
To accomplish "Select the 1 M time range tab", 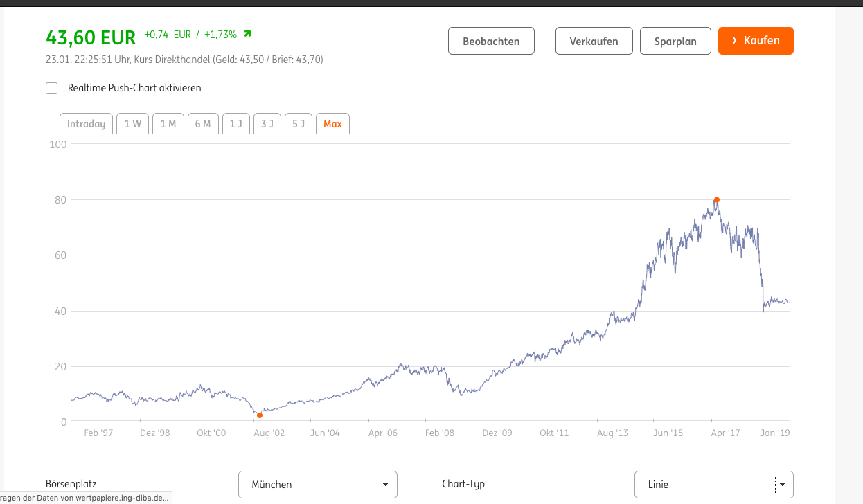I will pyautogui.click(x=168, y=124).
